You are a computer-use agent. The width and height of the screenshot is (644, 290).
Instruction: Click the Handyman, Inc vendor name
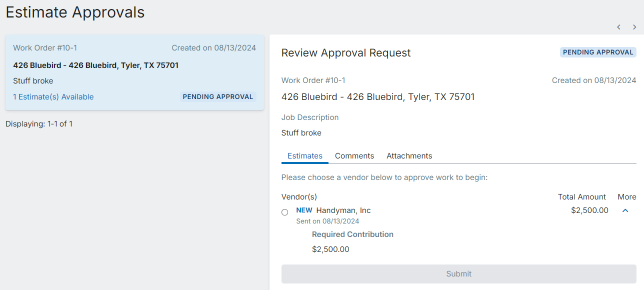pos(343,210)
